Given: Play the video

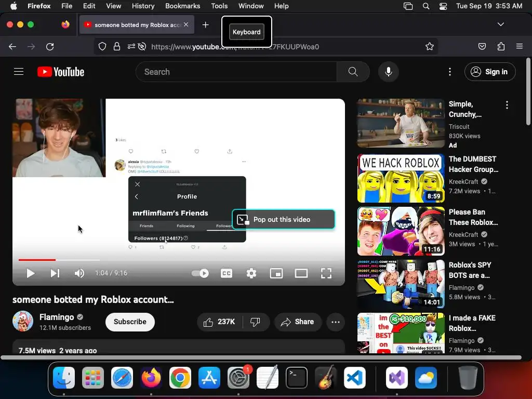Looking at the screenshot, I should [31, 273].
